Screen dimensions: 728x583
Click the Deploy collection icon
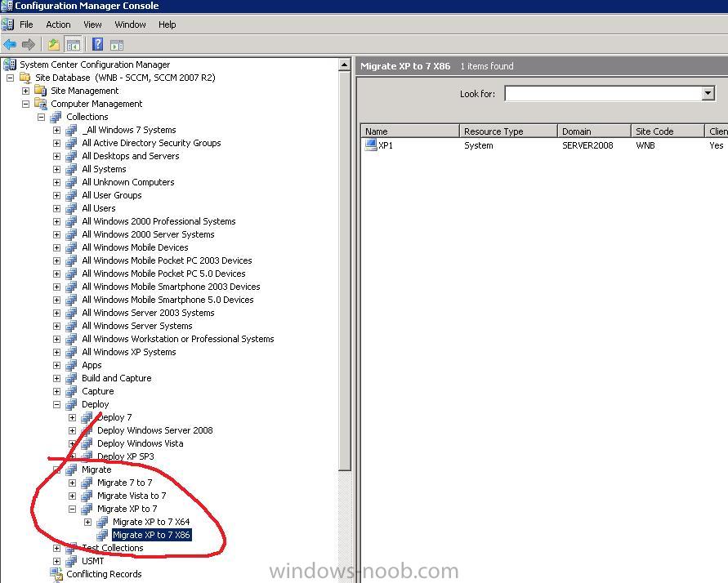[71, 404]
